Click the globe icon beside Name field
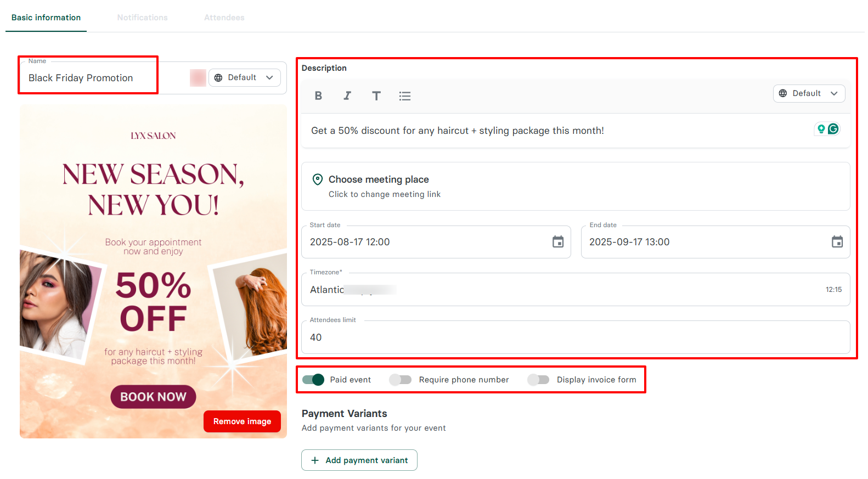 click(x=218, y=78)
